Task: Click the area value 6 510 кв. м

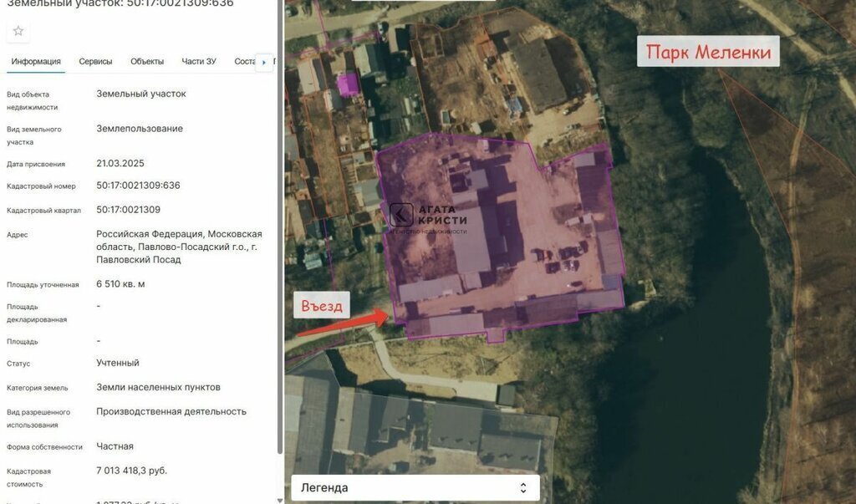Action: tap(120, 284)
